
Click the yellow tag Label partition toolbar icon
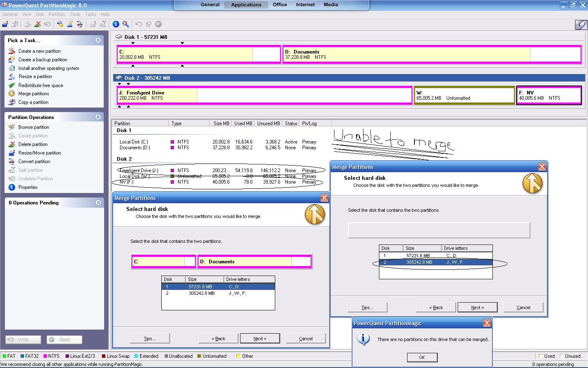(x=60, y=24)
